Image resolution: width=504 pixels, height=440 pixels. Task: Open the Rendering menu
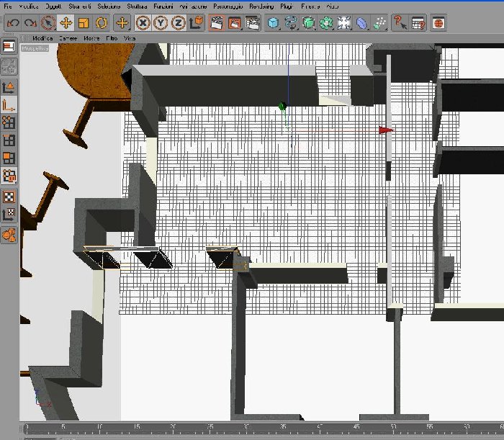261,6
